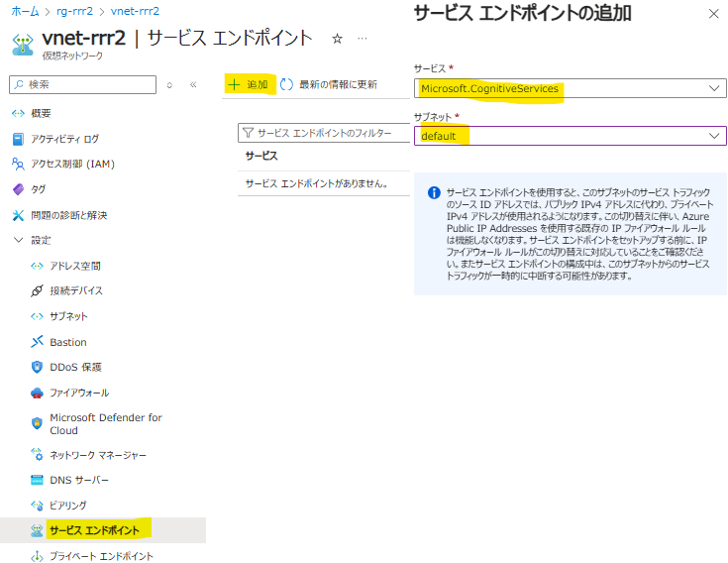Click the 概要 overview icon
The height and width of the screenshot is (563, 728).
point(18,113)
